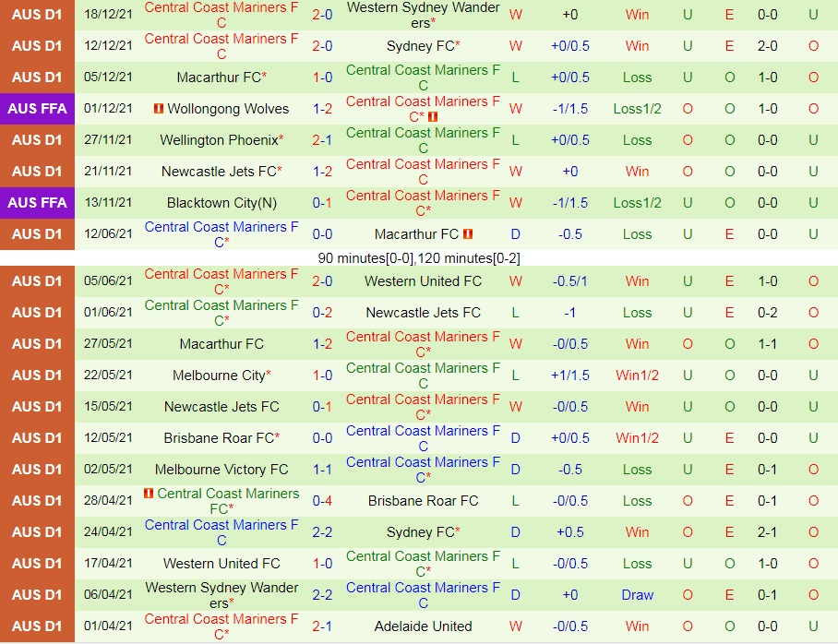Click the 0-4 score against Brisbane Roar FC
This screenshot has height=644, width=838.
coord(322,501)
